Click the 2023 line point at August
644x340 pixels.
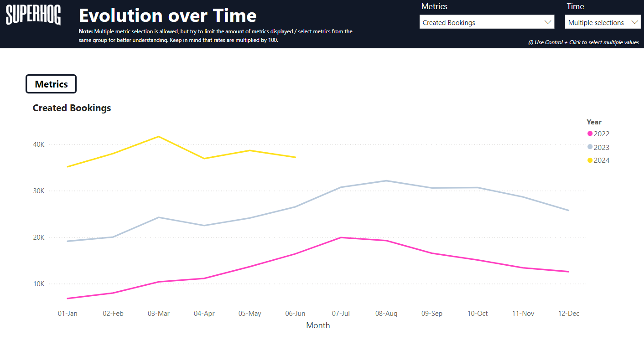click(x=386, y=181)
